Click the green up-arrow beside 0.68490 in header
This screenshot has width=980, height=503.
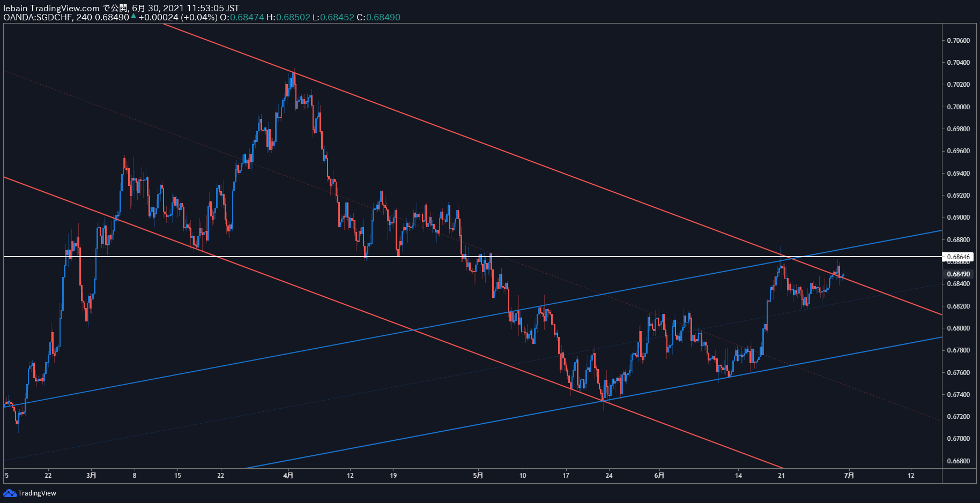click(133, 16)
